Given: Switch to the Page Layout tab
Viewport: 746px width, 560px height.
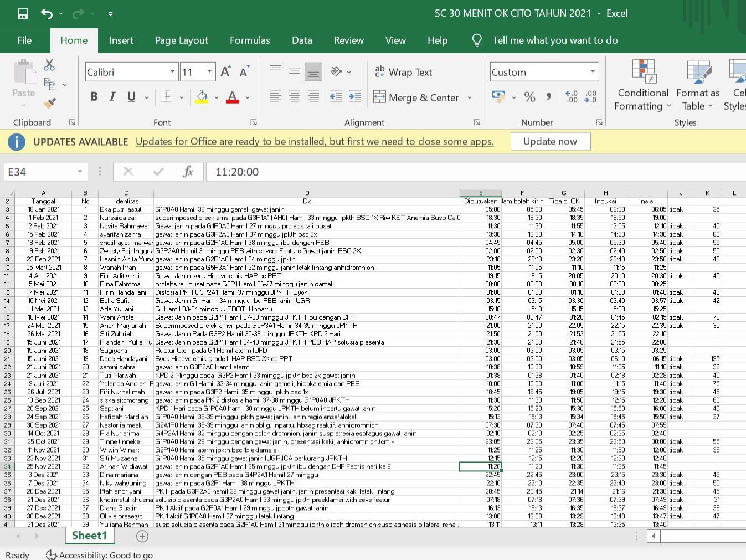Looking at the screenshot, I should [x=182, y=40].
